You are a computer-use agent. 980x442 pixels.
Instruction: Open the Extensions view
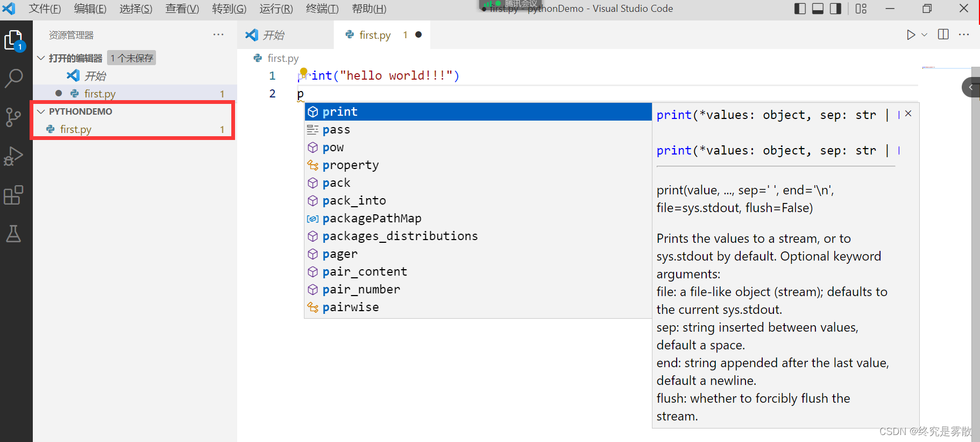[13, 195]
